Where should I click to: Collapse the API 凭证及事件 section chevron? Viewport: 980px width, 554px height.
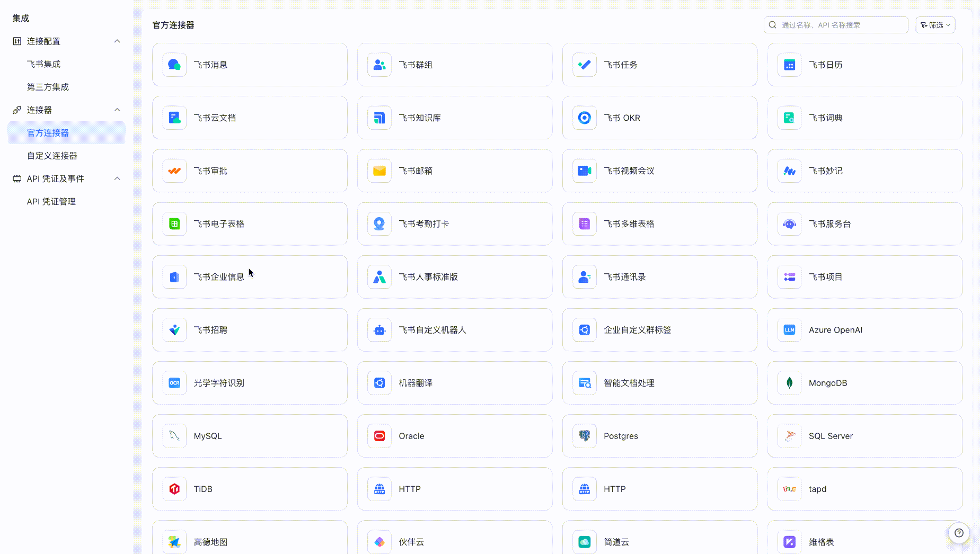117,178
